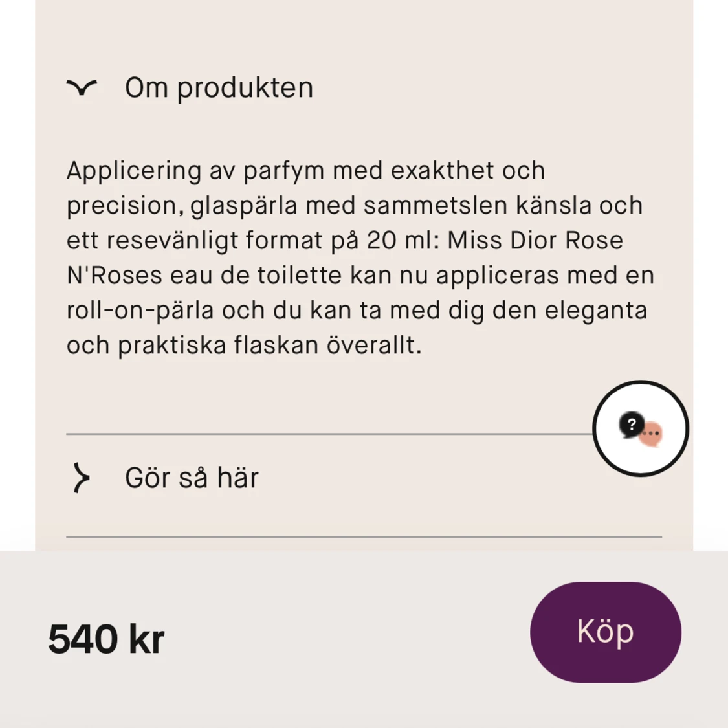728x728 pixels.
Task: Buy the product using Köp
Action: [605, 631]
